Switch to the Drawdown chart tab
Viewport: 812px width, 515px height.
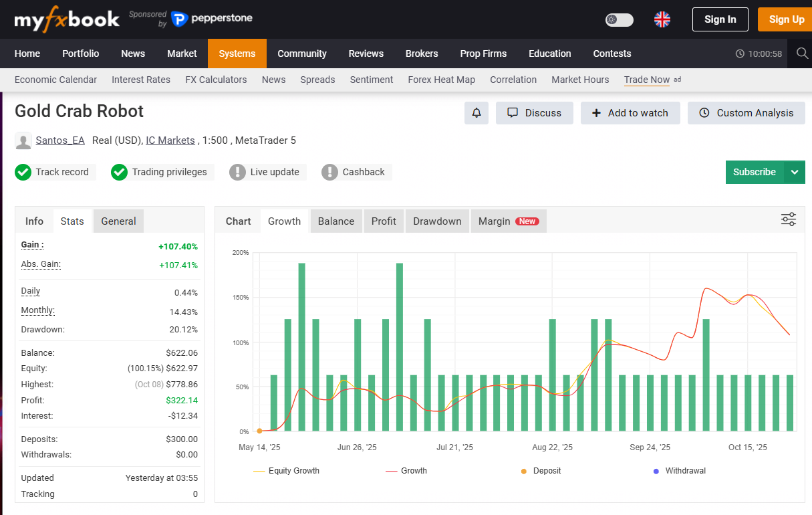[437, 221]
